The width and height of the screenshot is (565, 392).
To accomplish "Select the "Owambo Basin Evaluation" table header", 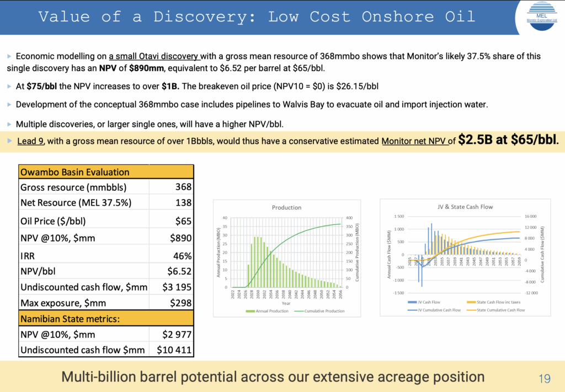I will (74, 172).
